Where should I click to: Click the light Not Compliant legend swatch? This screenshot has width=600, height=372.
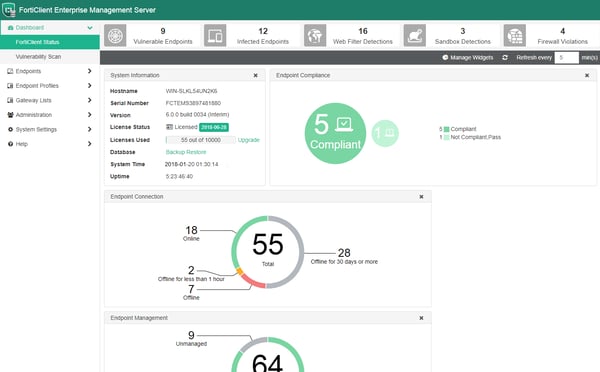446,137
